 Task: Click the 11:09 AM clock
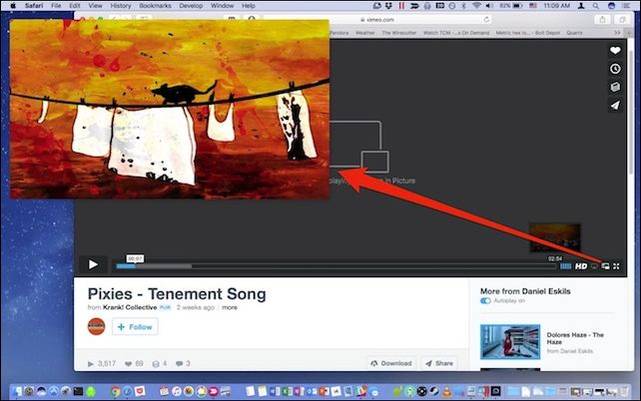click(x=557, y=6)
